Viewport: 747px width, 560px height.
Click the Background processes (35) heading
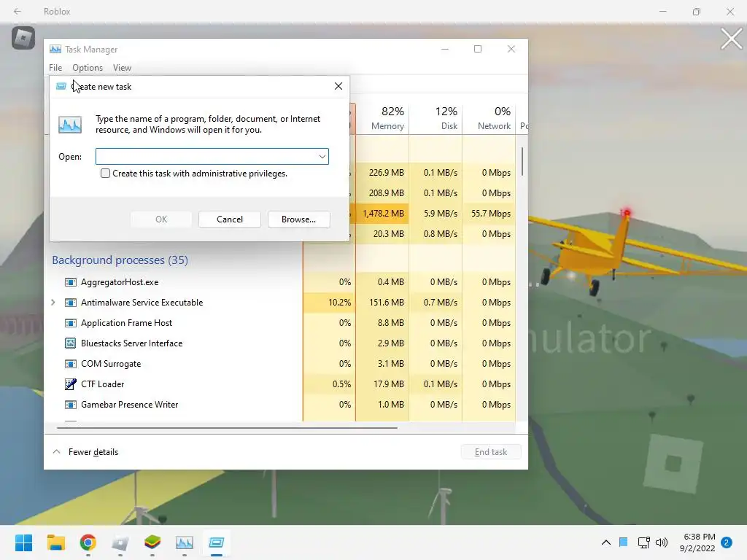(120, 260)
